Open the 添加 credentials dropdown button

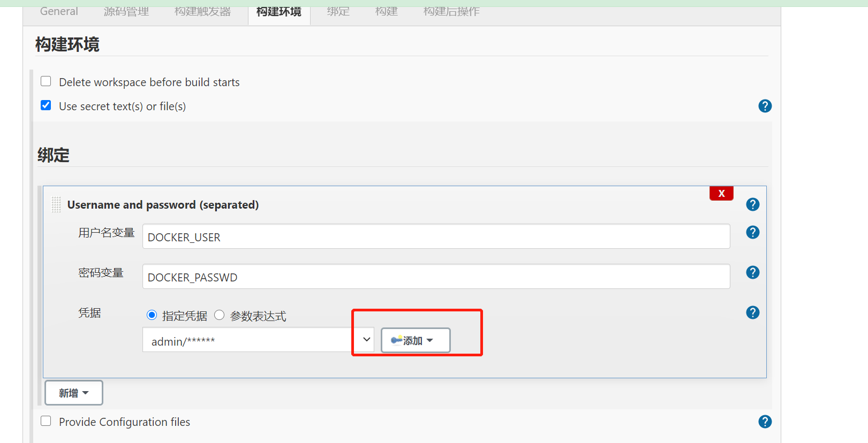pyautogui.click(x=416, y=340)
